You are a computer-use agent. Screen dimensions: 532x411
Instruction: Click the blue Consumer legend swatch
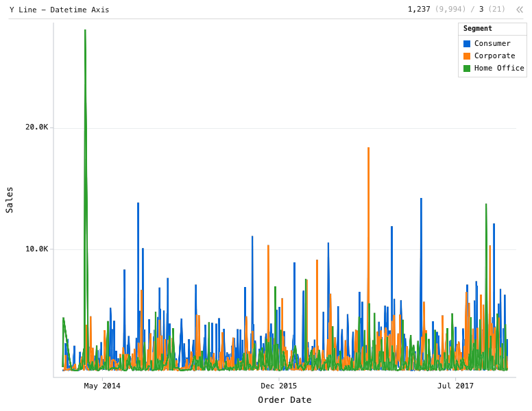(x=467, y=44)
